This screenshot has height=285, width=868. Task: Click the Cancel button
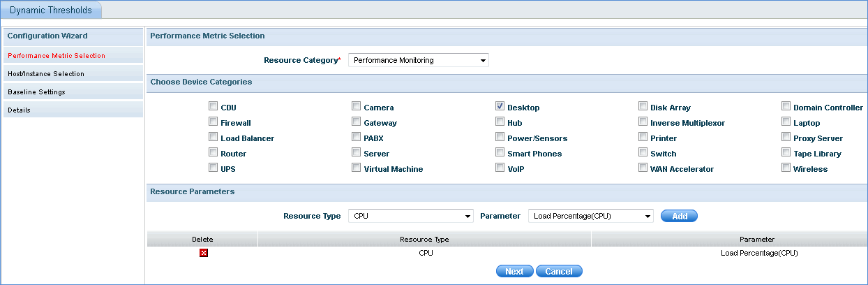click(x=559, y=271)
